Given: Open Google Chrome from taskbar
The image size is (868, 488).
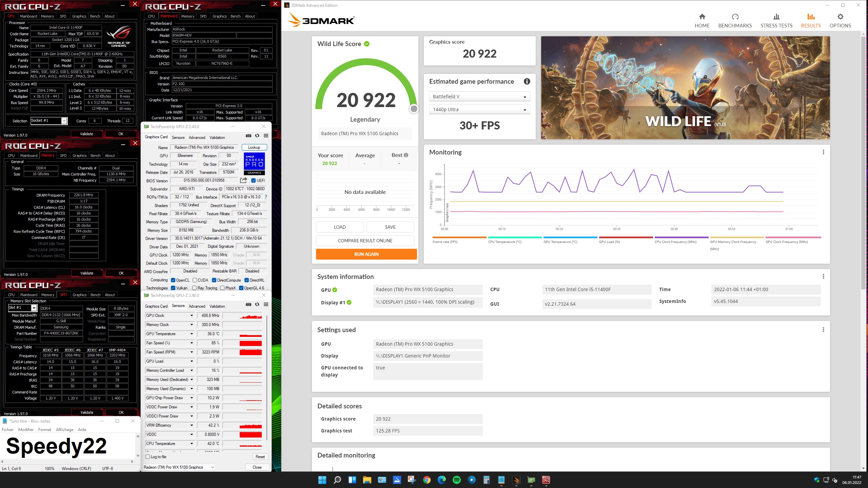Looking at the screenshot, I should (427, 480).
